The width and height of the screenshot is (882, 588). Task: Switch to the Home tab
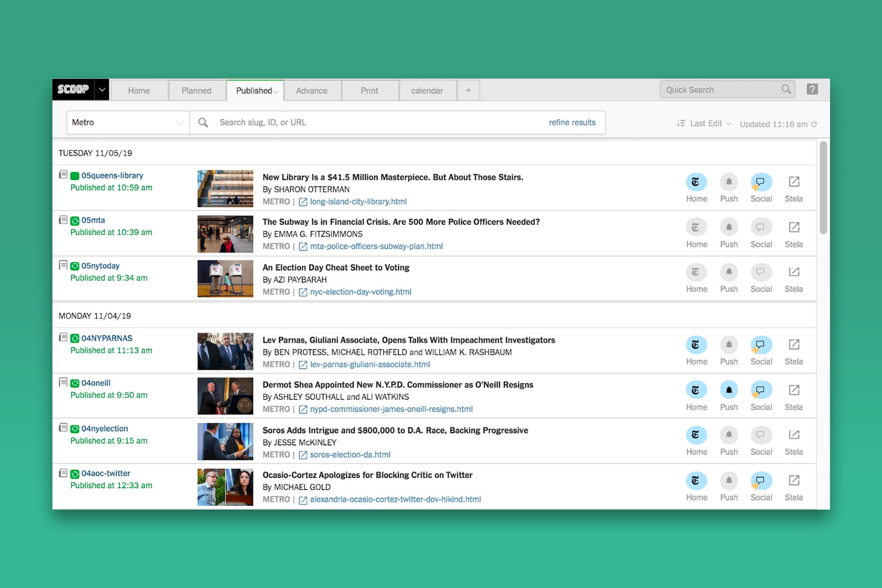tap(139, 91)
